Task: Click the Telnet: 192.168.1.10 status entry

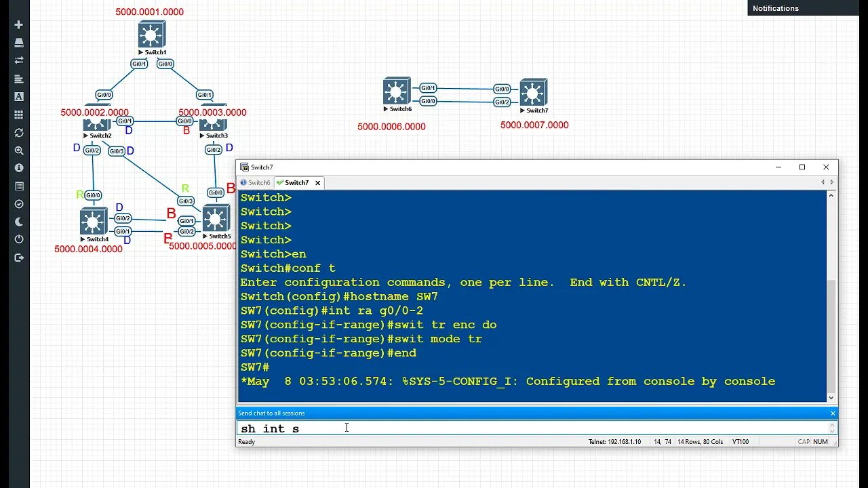Action: (614, 442)
